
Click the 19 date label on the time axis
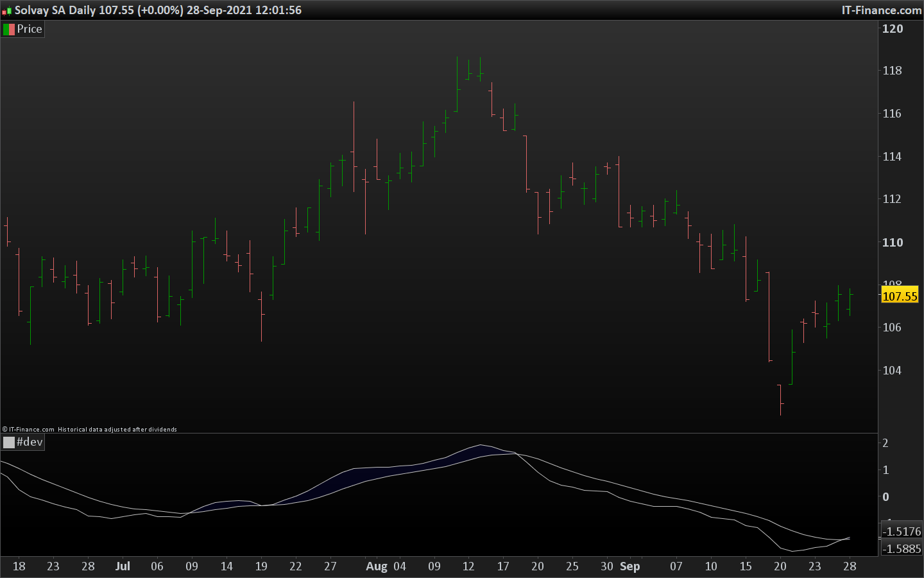tap(261, 566)
